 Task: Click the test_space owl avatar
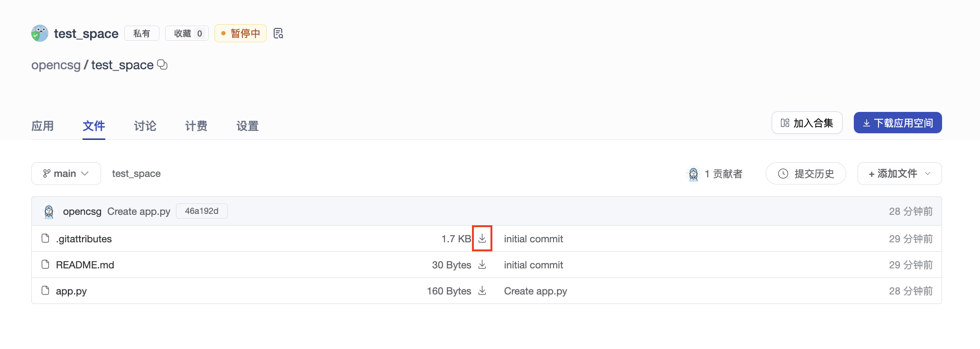point(40,33)
